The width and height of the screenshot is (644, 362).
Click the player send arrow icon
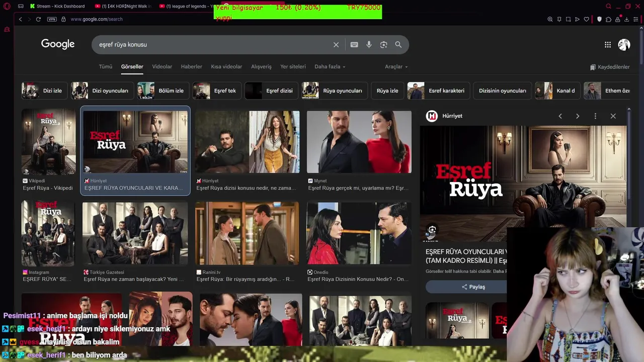[x=577, y=19]
